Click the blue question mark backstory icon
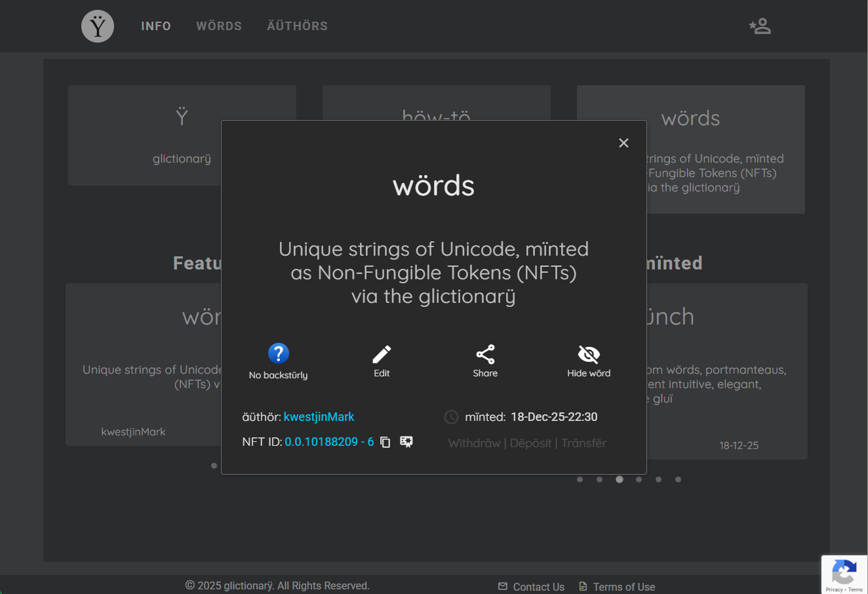This screenshot has width=868, height=594. pos(278,353)
